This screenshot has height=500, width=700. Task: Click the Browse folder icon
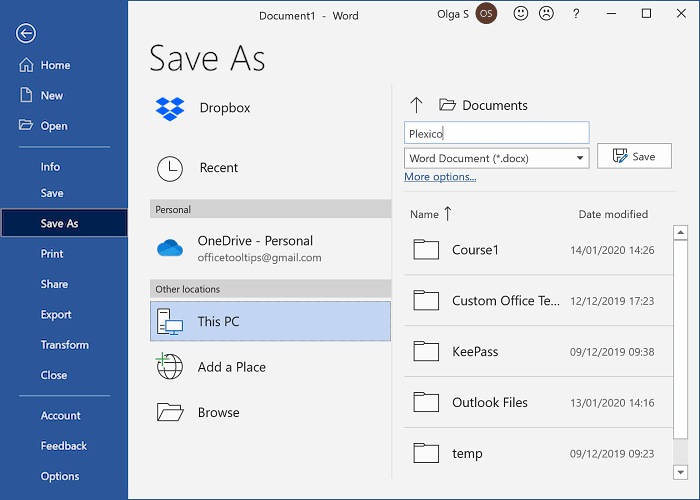[170, 412]
